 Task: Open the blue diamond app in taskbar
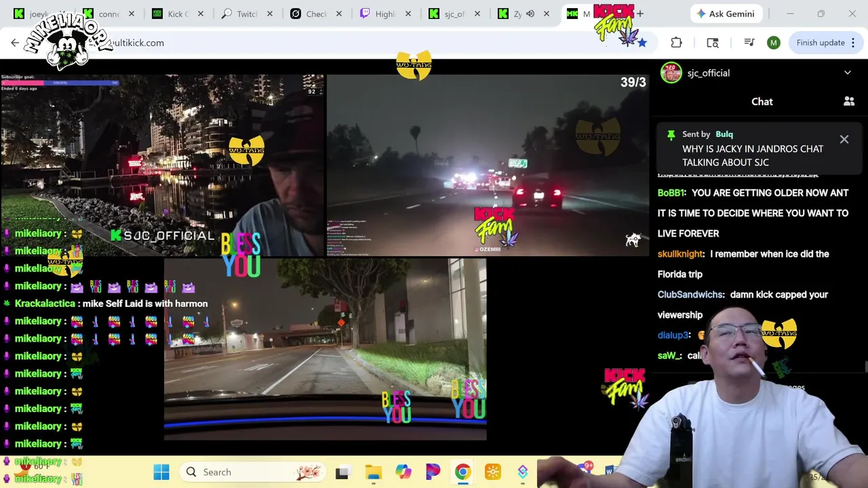coord(523,472)
